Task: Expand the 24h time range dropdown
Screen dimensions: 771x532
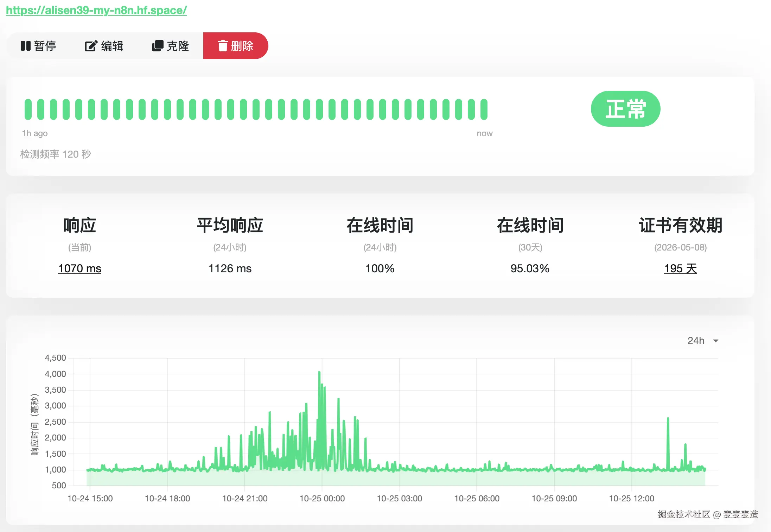Action: (696, 341)
